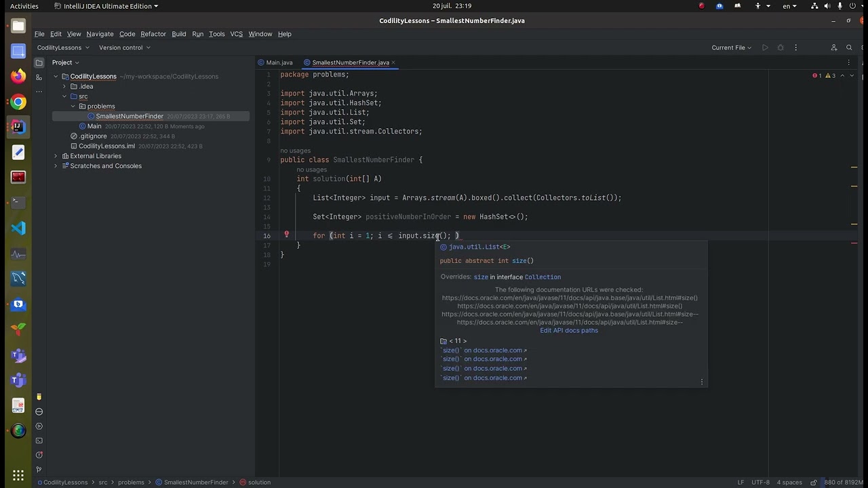Switch to the Main.java tab
The height and width of the screenshot is (488, 868).
coord(279,62)
